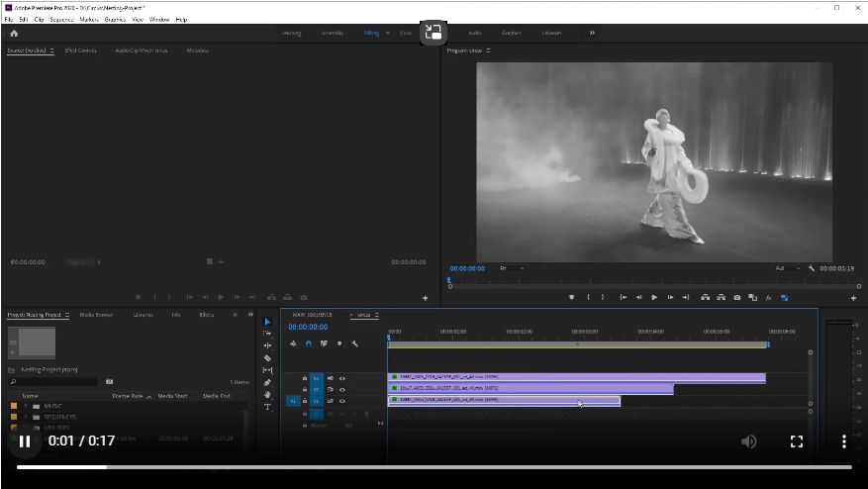
Task: Open Timeline Display Settings wrench
Action: coord(355,343)
